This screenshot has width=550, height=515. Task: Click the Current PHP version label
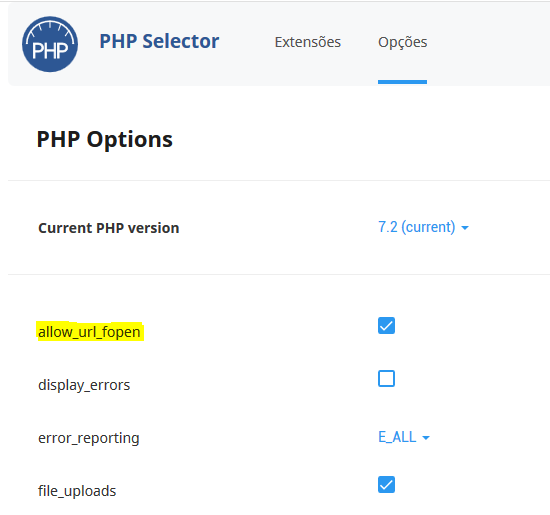(109, 228)
